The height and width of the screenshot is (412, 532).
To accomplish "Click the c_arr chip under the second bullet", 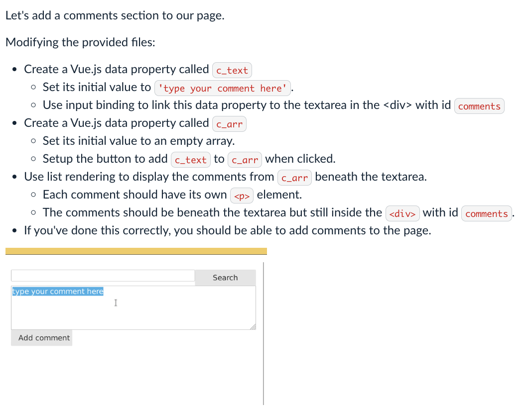I will tap(230, 124).
